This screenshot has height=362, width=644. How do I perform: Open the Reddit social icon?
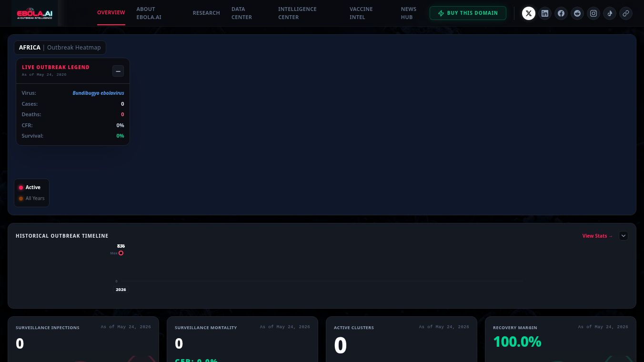577,13
